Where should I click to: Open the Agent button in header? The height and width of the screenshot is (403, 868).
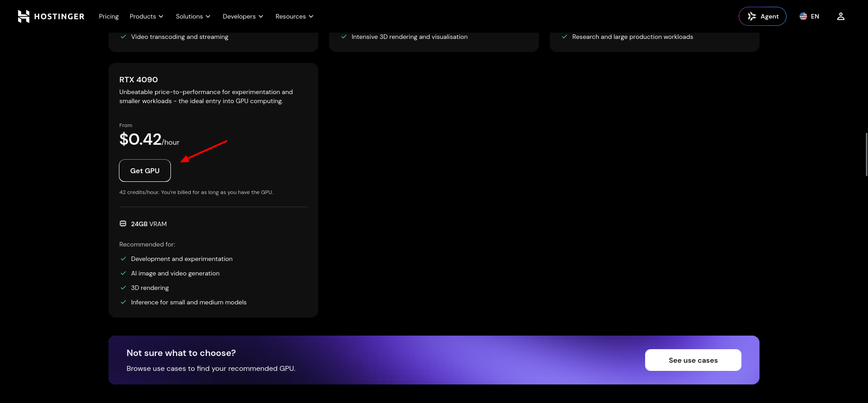coord(763,16)
